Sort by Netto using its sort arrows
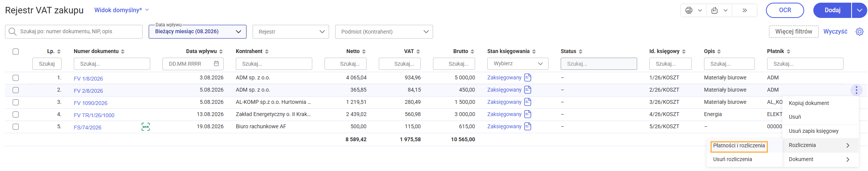 [x=364, y=52]
